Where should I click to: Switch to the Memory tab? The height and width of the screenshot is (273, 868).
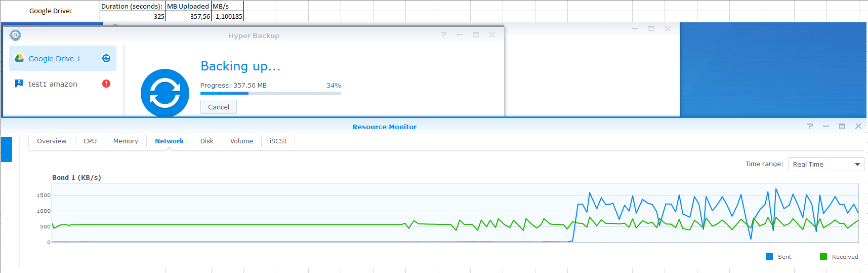point(126,141)
